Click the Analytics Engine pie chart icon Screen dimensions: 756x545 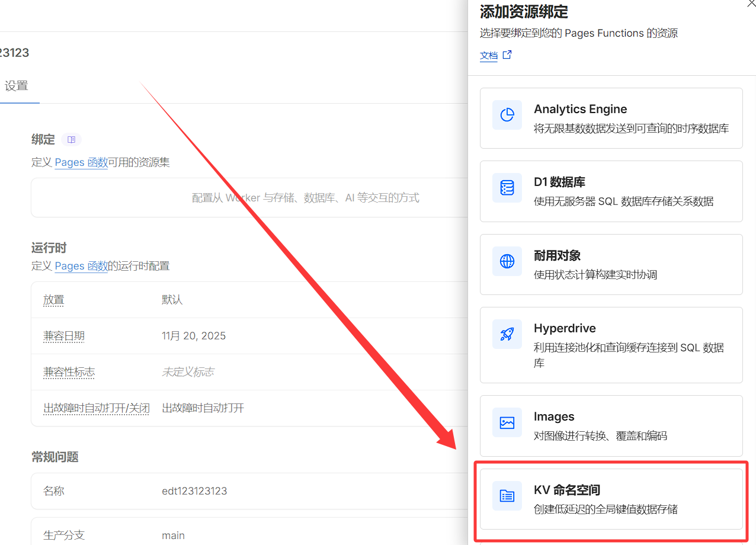point(507,115)
